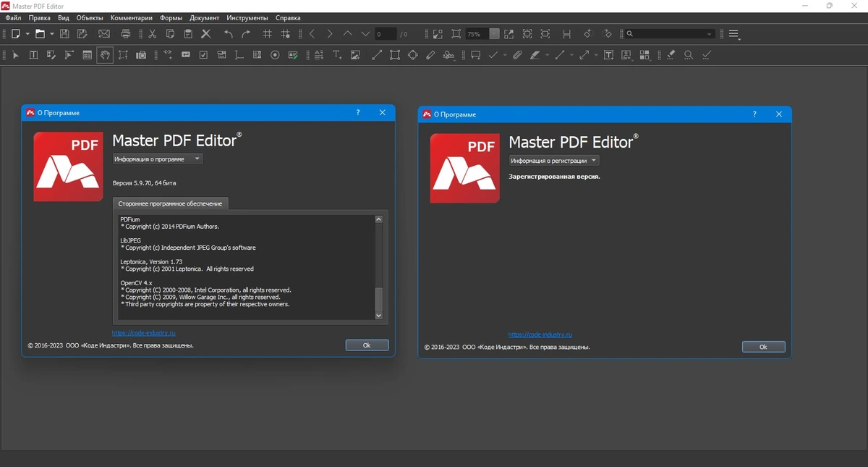Click Ok in the right About dialog

[763, 348]
